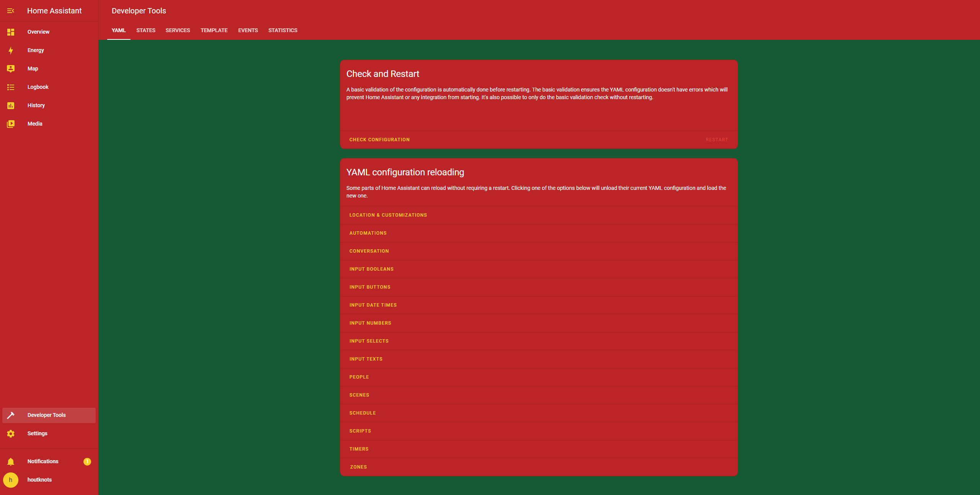This screenshot has width=980, height=495.
Task: Open the Map icon
Action: point(11,69)
